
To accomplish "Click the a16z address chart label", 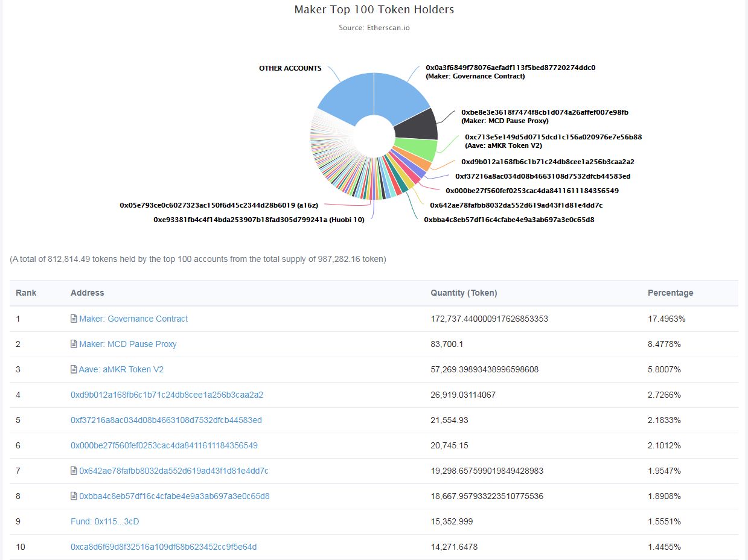I will pos(219,205).
